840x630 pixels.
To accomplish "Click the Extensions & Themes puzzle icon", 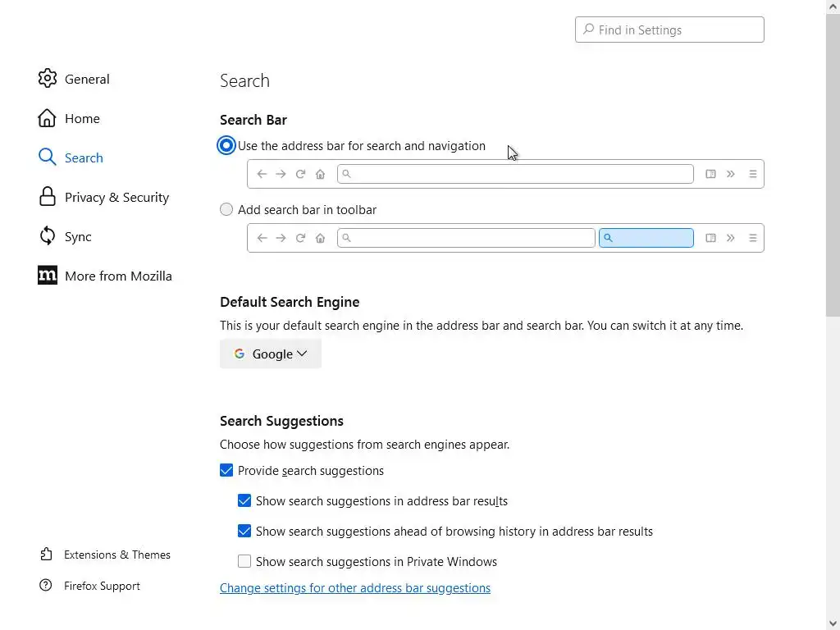I will 46,555.
